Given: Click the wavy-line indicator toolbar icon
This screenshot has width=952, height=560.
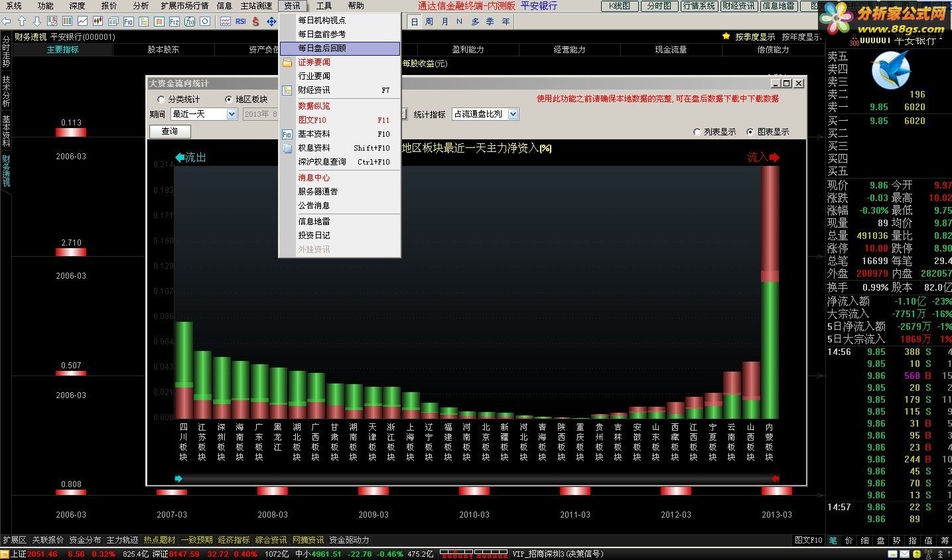Looking at the screenshot, I should point(225,21).
